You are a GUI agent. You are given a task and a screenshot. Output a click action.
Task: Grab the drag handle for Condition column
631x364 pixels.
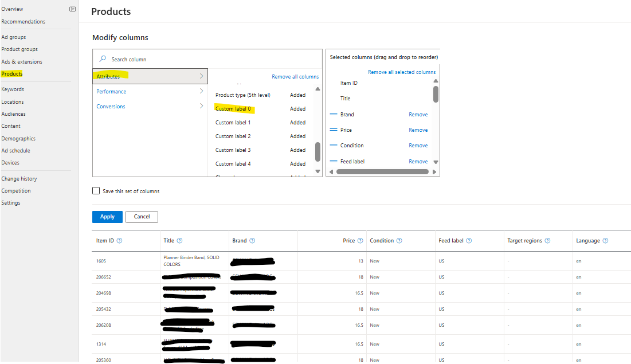click(334, 145)
